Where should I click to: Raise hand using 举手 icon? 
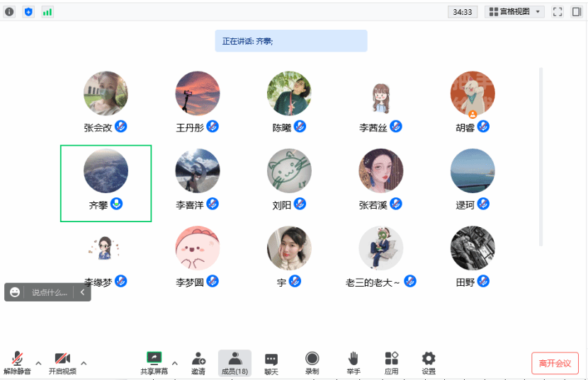coord(353,362)
